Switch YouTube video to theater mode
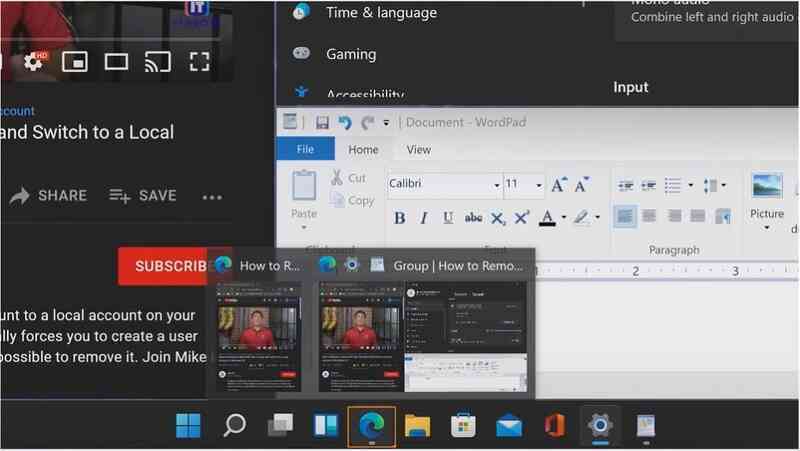800x451 pixels. coord(116,62)
